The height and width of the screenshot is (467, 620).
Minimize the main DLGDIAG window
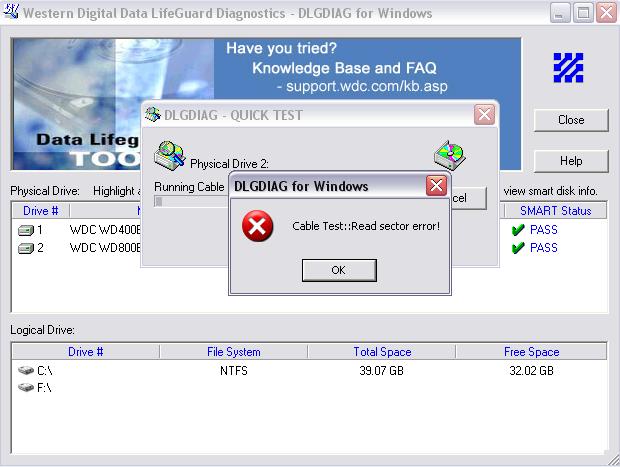(x=560, y=13)
